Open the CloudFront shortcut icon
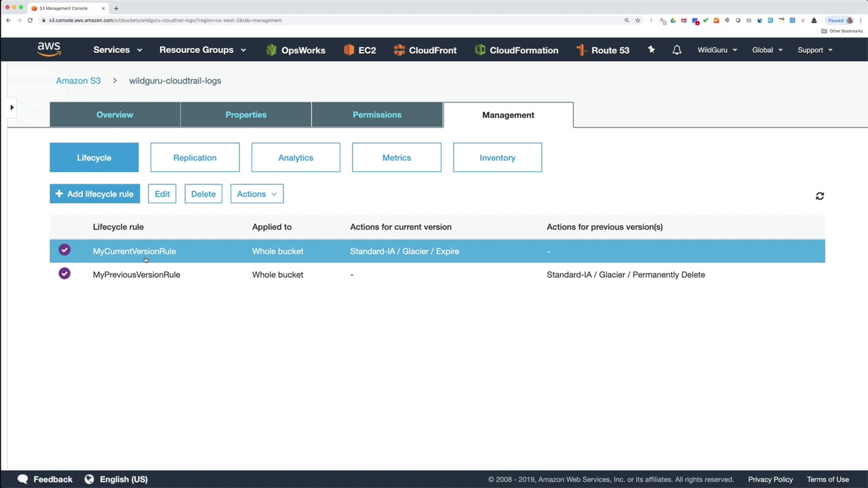868x488 pixels. (399, 50)
